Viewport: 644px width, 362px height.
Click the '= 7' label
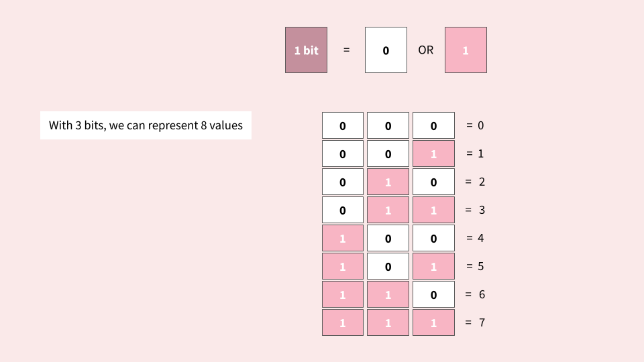pos(475,322)
